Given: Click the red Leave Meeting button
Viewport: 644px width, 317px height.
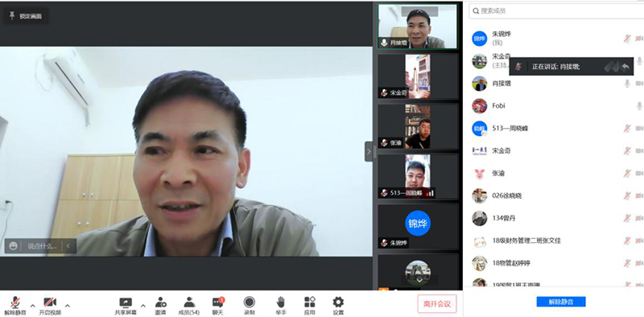Looking at the screenshot, I should (x=437, y=304).
